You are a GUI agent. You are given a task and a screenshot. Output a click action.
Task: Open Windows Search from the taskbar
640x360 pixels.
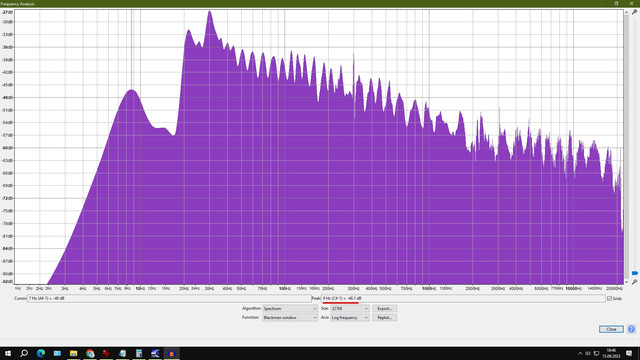coord(24,353)
